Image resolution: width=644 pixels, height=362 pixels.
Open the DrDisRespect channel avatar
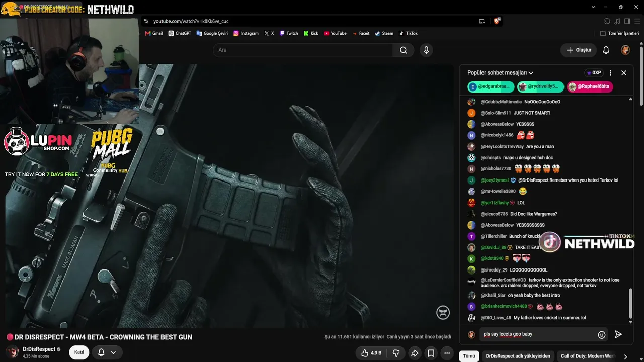point(12,352)
